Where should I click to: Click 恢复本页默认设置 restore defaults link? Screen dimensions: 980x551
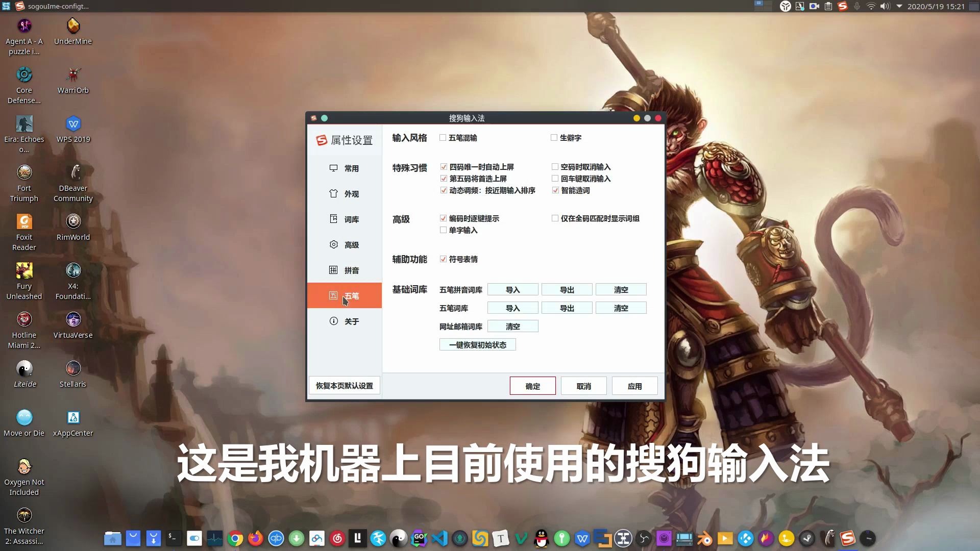(345, 386)
